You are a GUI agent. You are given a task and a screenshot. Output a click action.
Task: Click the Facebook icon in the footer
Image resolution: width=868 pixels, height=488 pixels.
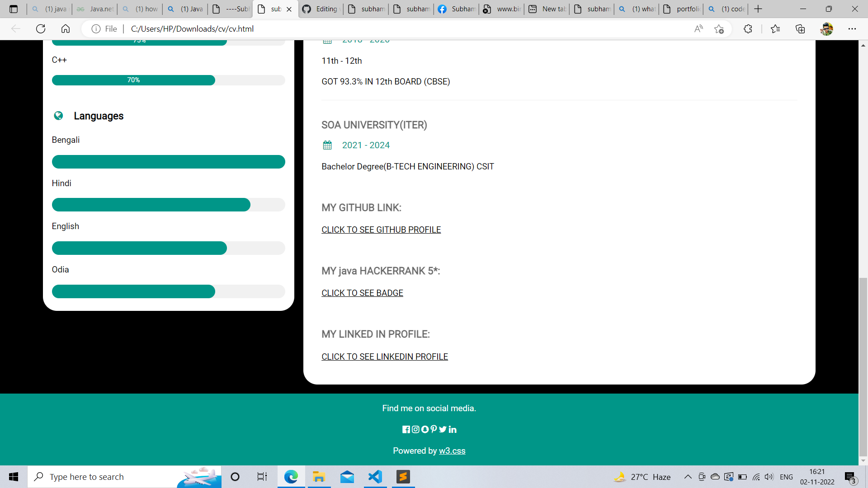pos(406,429)
